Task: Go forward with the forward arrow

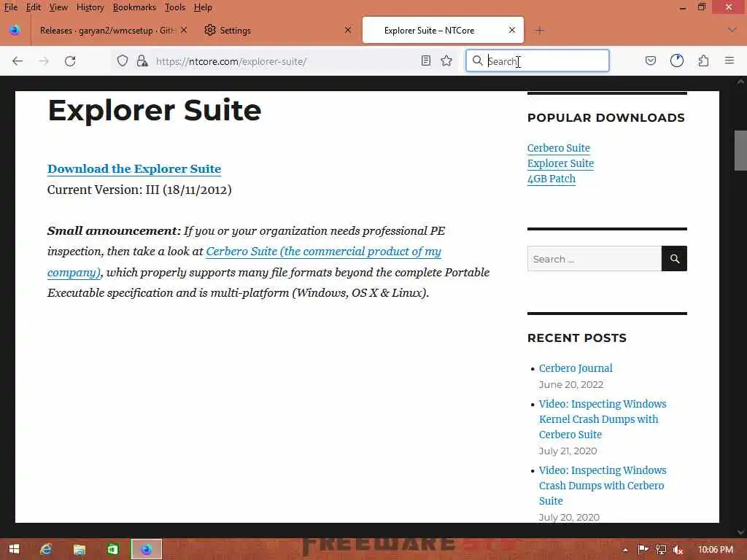Action: click(x=44, y=61)
